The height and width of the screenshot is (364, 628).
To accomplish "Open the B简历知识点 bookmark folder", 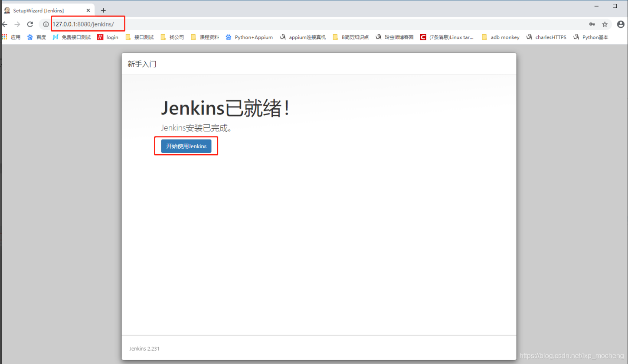I will click(x=350, y=37).
